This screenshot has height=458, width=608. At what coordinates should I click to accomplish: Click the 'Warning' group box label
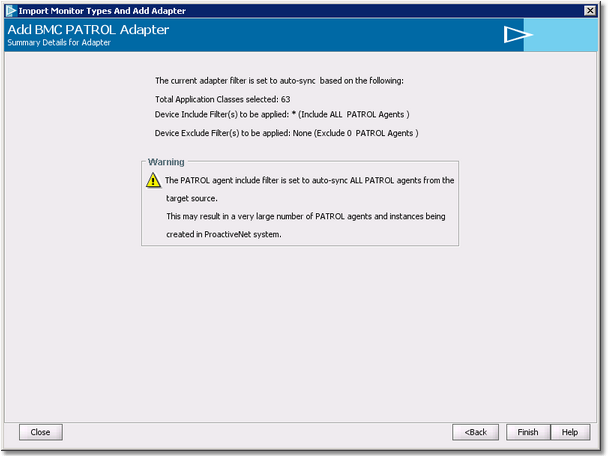[x=165, y=161]
